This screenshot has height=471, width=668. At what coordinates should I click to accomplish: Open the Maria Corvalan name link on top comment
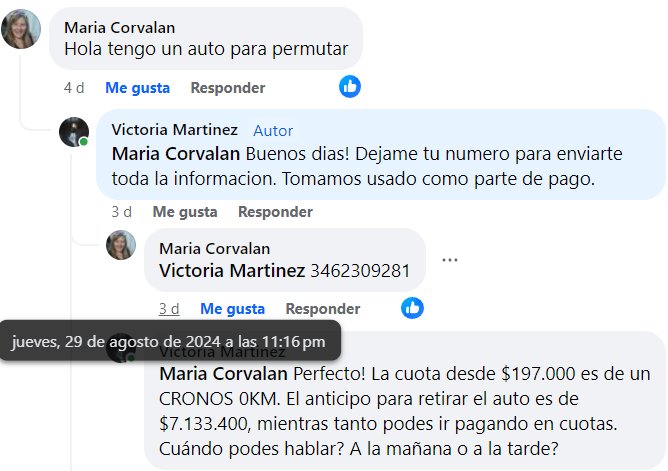pos(120,28)
